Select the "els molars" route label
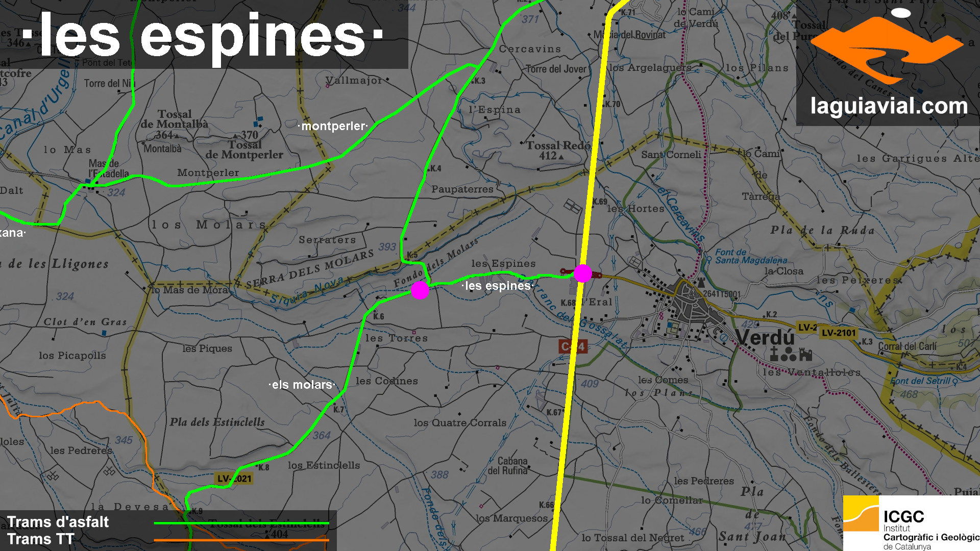Screen dimensions: 980x551 click(302, 385)
